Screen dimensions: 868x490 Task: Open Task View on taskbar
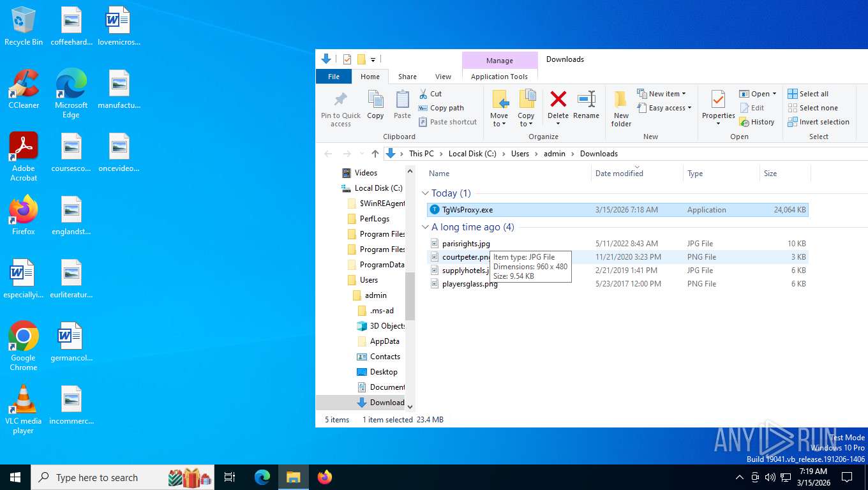230,477
